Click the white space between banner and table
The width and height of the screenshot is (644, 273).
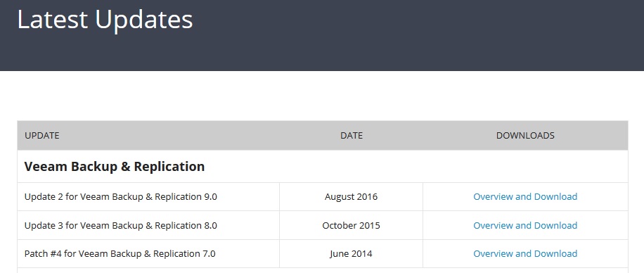click(322, 96)
